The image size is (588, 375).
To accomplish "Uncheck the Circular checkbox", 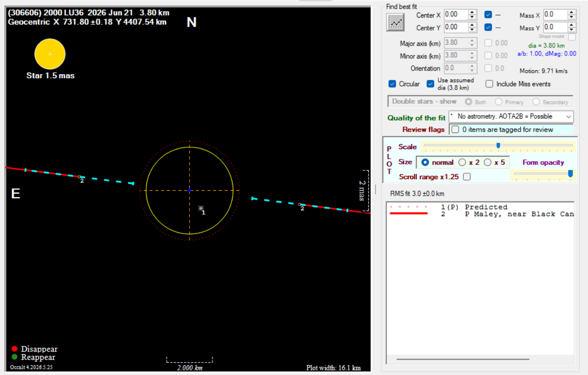I will [392, 84].
